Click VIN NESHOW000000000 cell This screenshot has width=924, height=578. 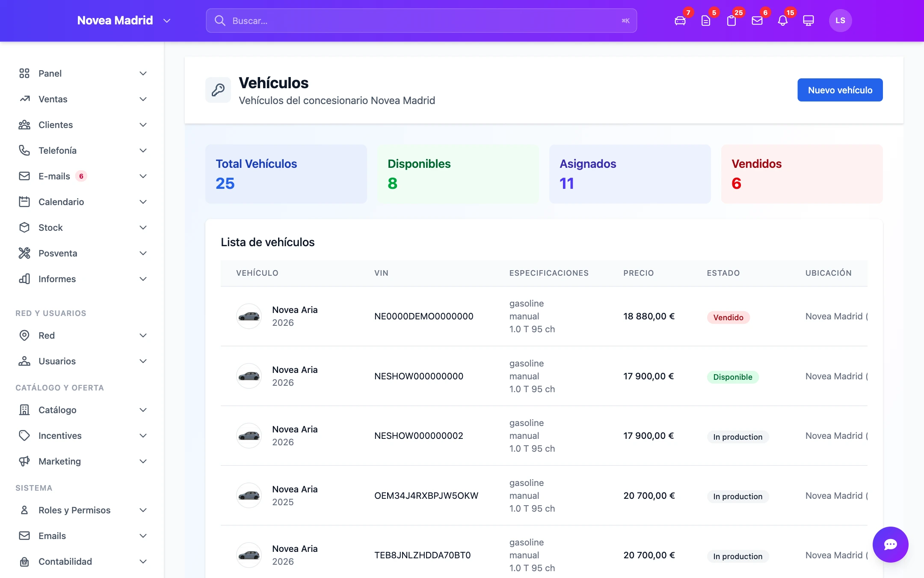418,376
